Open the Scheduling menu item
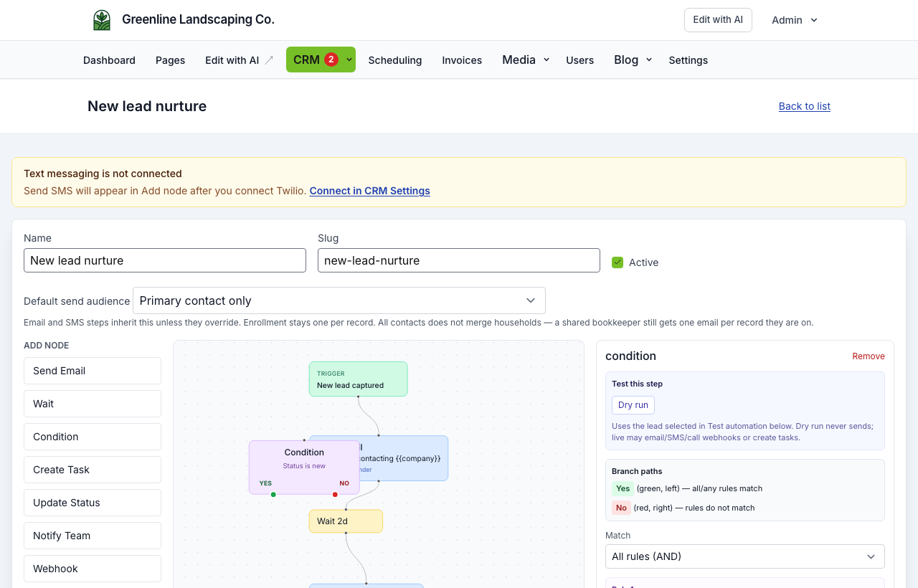The height and width of the screenshot is (588, 918). [x=395, y=60]
